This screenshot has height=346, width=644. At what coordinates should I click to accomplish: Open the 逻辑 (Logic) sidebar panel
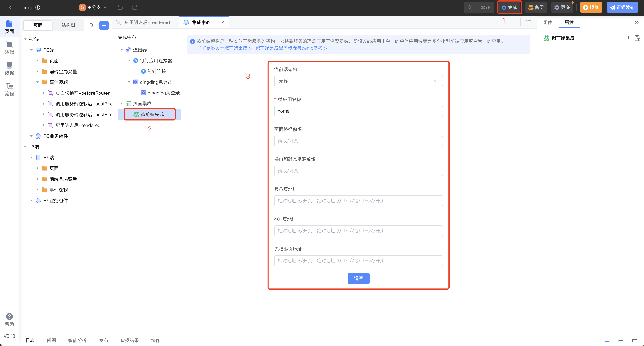9,48
